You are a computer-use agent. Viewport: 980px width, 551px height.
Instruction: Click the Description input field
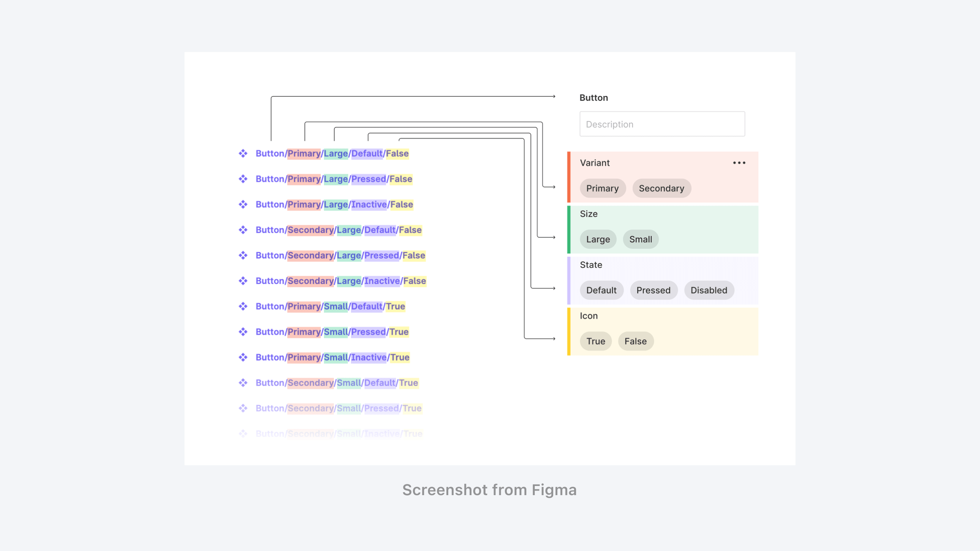662,124
